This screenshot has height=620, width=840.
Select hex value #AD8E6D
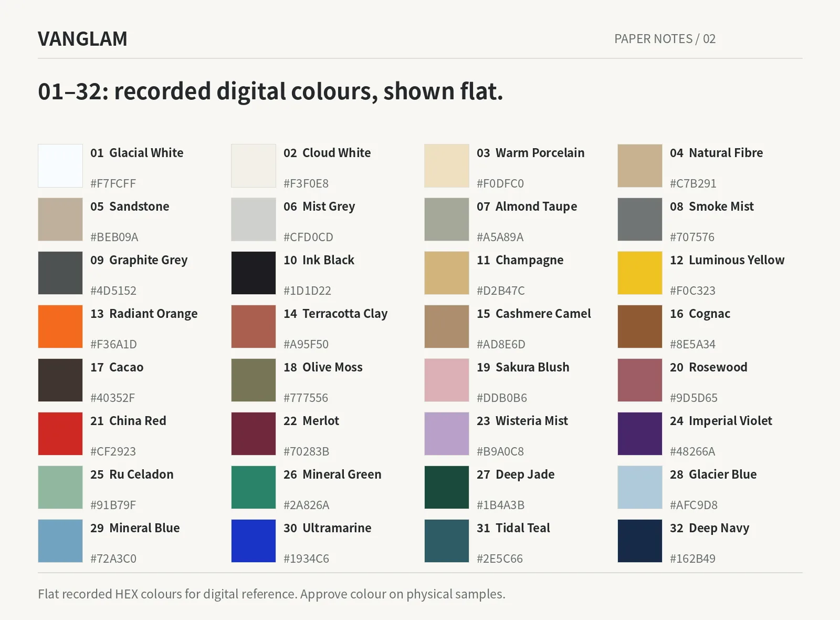[x=501, y=344]
